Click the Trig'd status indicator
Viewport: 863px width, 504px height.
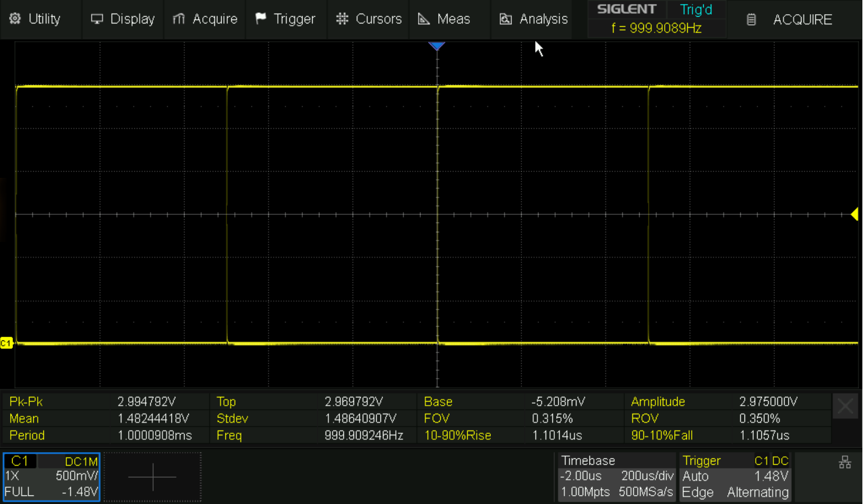click(x=696, y=9)
